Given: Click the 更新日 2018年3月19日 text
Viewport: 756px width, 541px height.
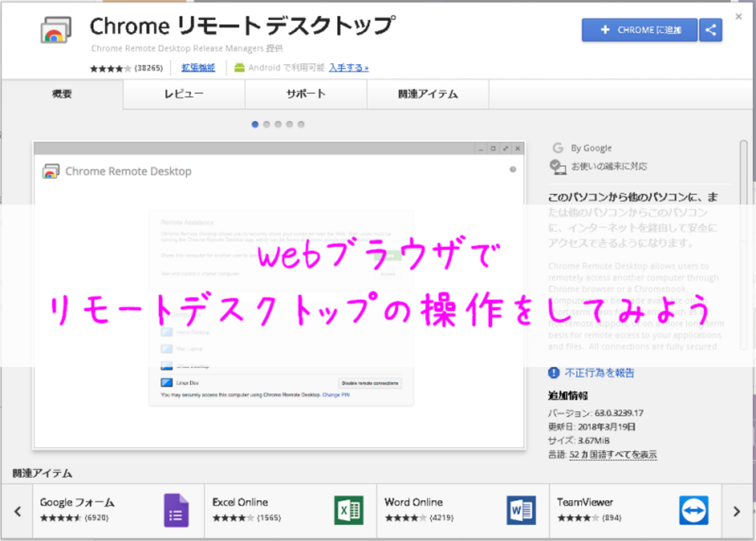Looking at the screenshot, I should point(591,427).
